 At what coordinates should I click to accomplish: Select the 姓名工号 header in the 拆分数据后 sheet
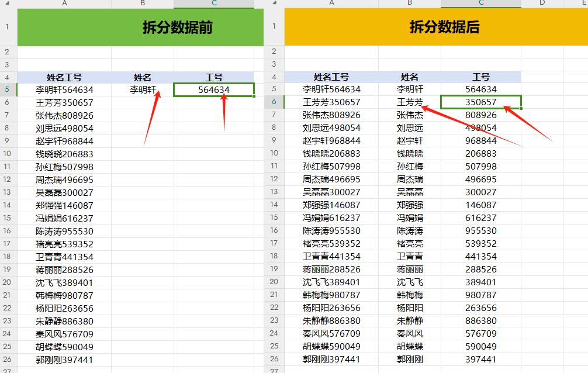(x=331, y=77)
